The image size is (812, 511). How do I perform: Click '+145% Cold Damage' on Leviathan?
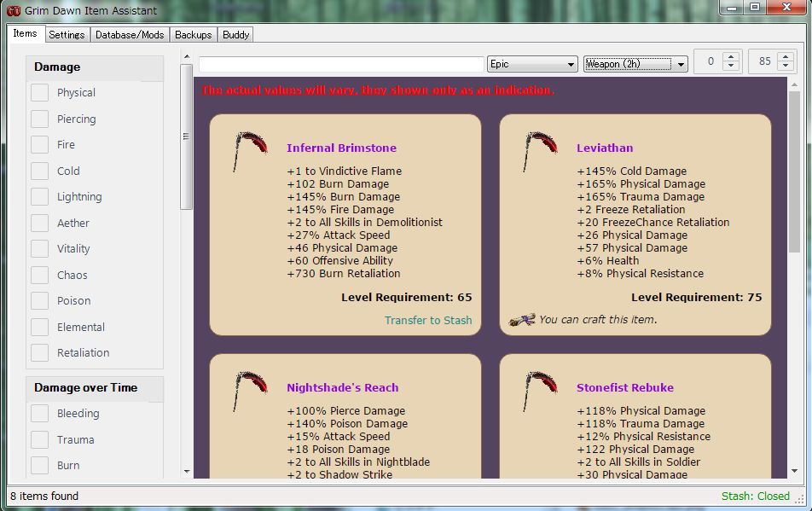(632, 171)
